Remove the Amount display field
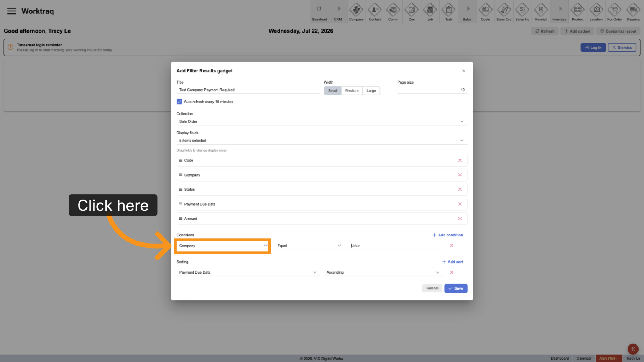Image resolution: width=644 pixels, height=362 pixels. click(x=460, y=219)
